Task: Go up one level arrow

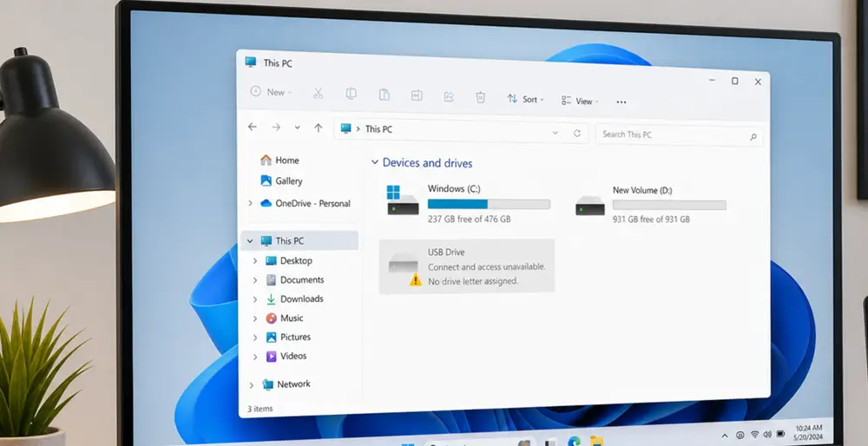Action: pos(319,128)
